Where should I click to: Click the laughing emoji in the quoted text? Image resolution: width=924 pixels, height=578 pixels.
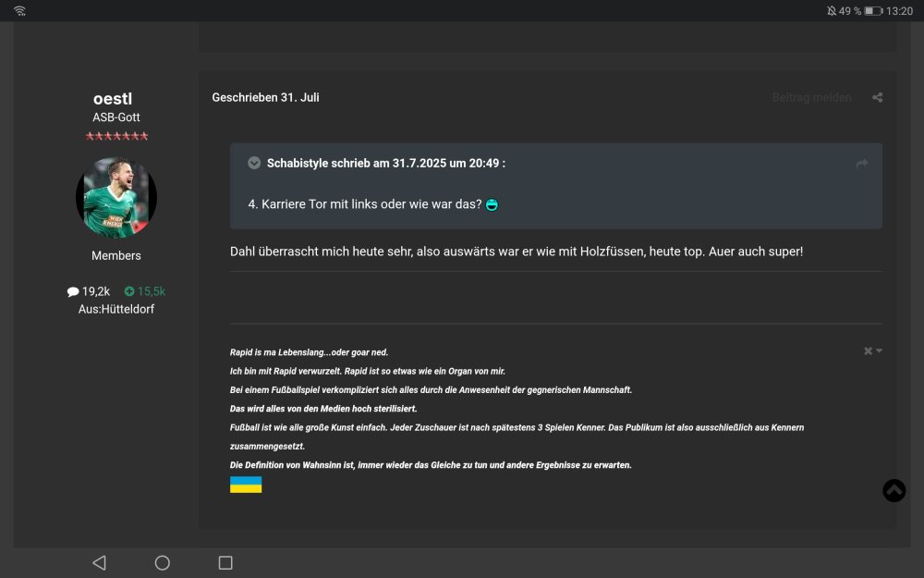click(x=490, y=204)
